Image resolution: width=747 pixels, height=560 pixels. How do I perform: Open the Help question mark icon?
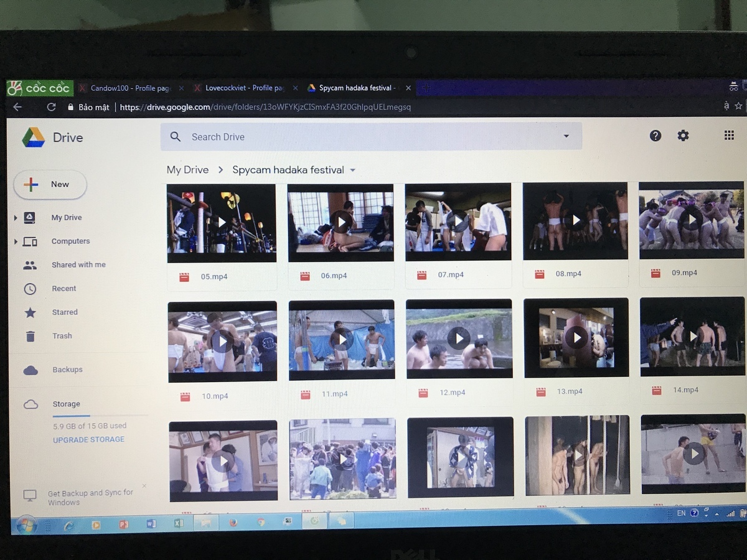pyautogui.click(x=655, y=136)
